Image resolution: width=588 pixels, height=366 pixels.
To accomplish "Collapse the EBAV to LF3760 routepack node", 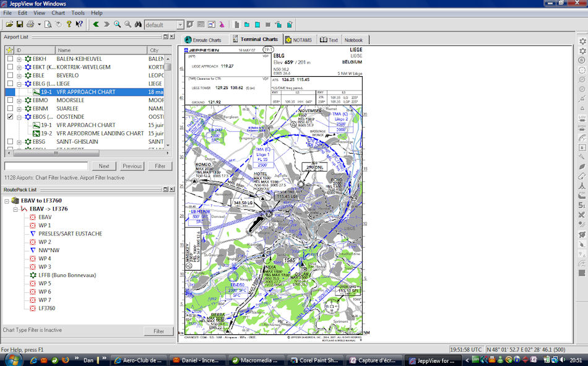I will pos(7,201).
